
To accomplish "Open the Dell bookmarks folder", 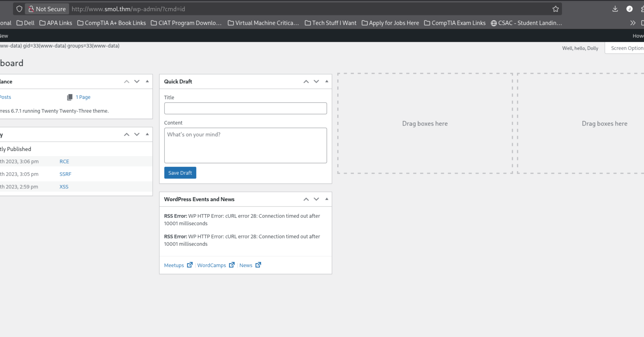I will coord(26,23).
